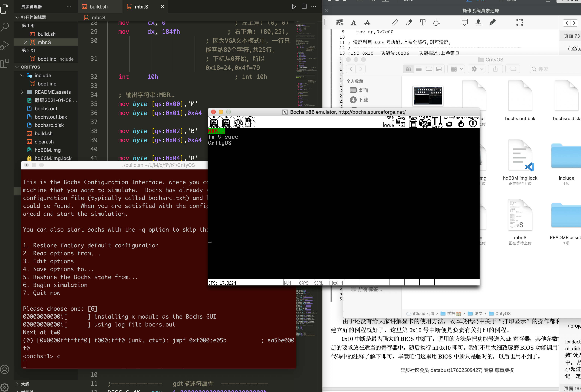This screenshot has height=392, width=581.
Task: Click Bochs Suspend button
Action: coord(461,122)
